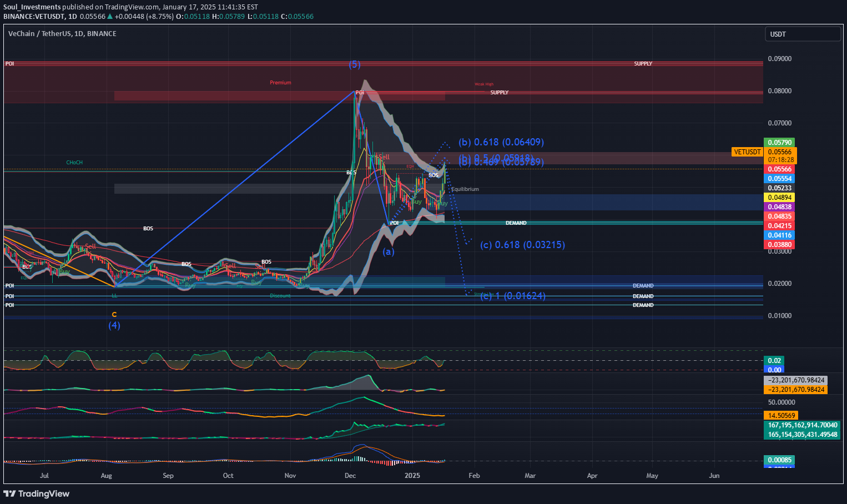This screenshot has width=847, height=504.
Task: Select the 165,154,305,431.49548 indicator value
Action: (803, 435)
